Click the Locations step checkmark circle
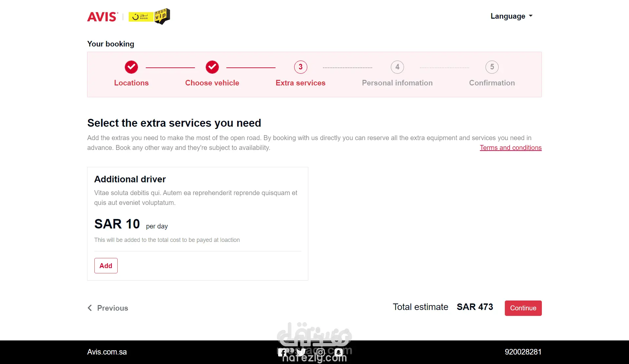The image size is (629, 364). click(x=131, y=67)
